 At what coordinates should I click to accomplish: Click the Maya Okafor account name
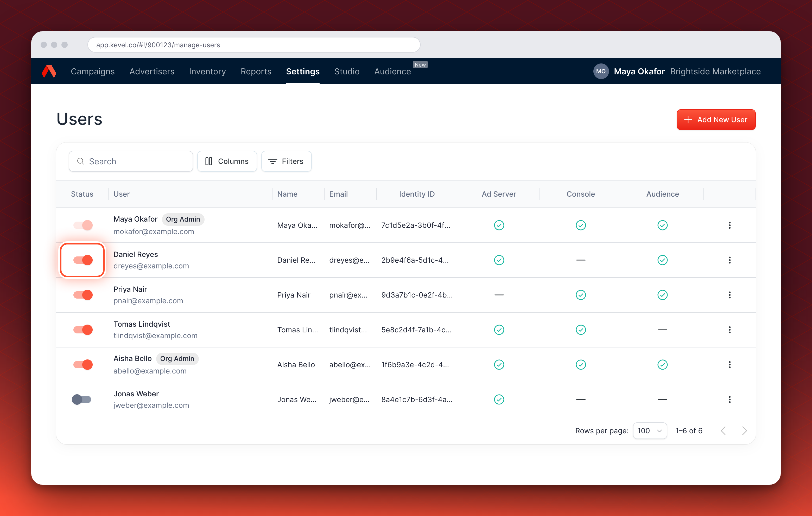(639, 72)
